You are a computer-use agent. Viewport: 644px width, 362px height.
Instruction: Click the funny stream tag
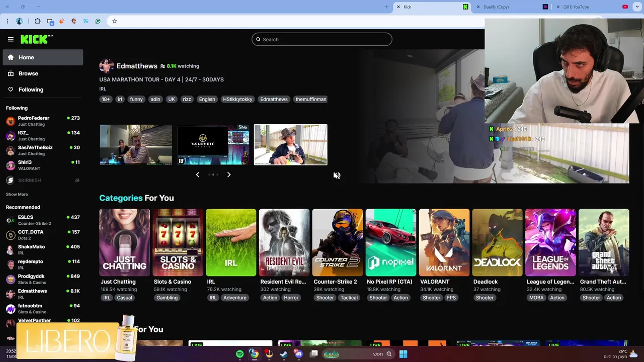pyautogui.click(x=136, y=99)
